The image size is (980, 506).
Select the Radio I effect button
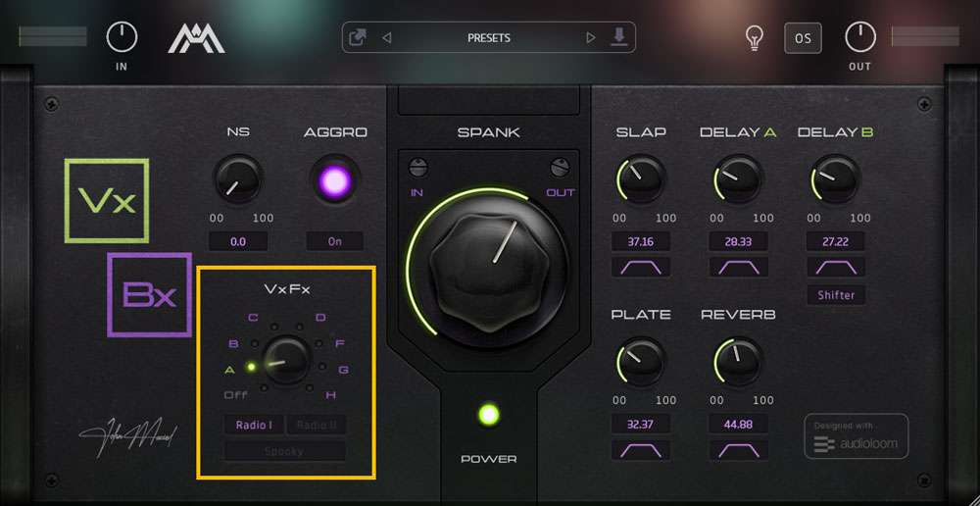click(x=254, y=426)
